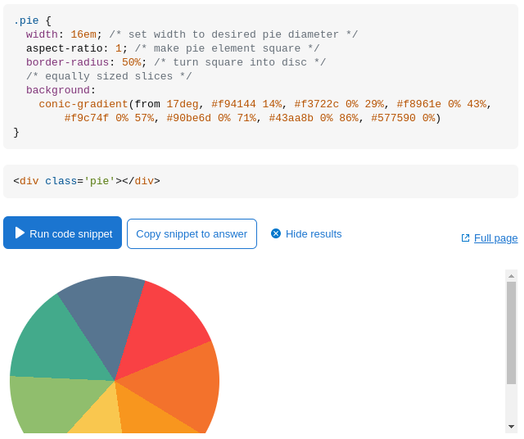Click the teal green pie slice
This screenshot has height=439, width=524.
point(53,344)
